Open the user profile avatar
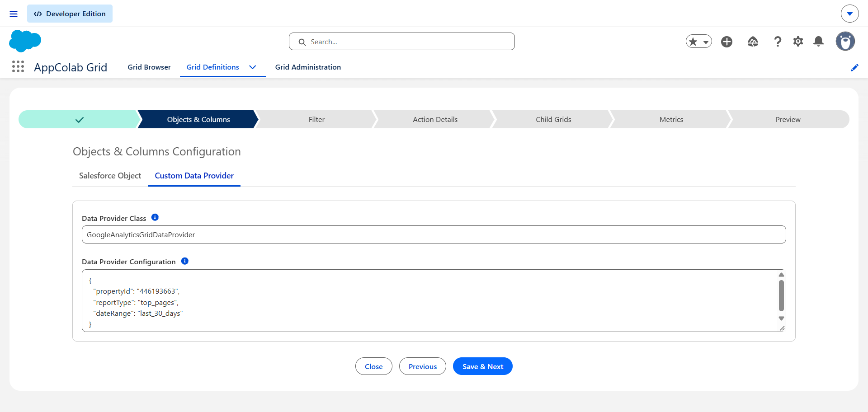The height and width of the screenshot is (412, 868). tap(845, 41)
